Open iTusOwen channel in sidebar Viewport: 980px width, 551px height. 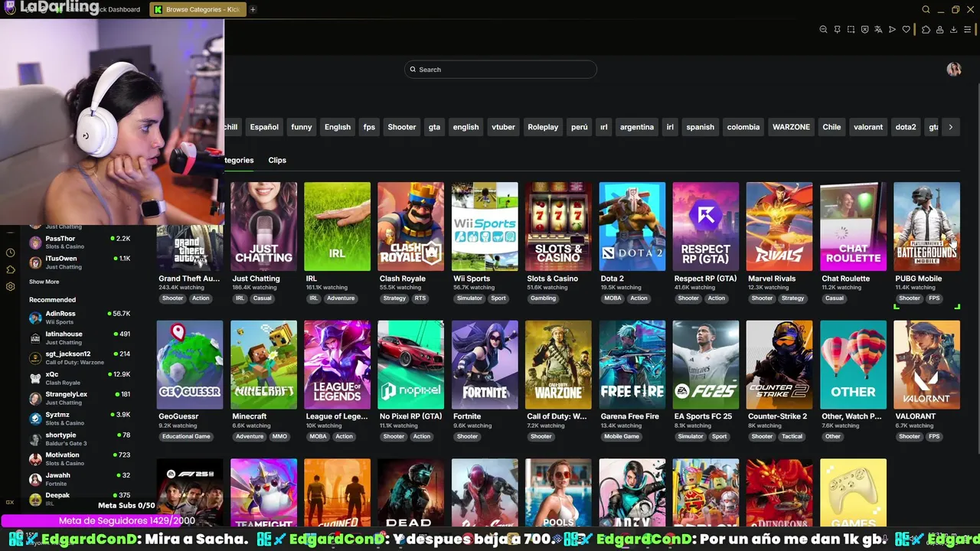point(80,262)
